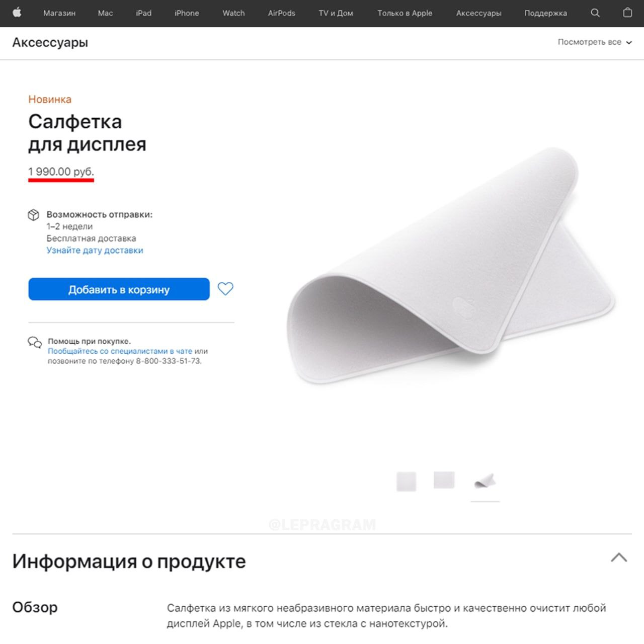Click the chat bubbles help icon
This screenshot has width=644, height=644.
pos(35,343)
